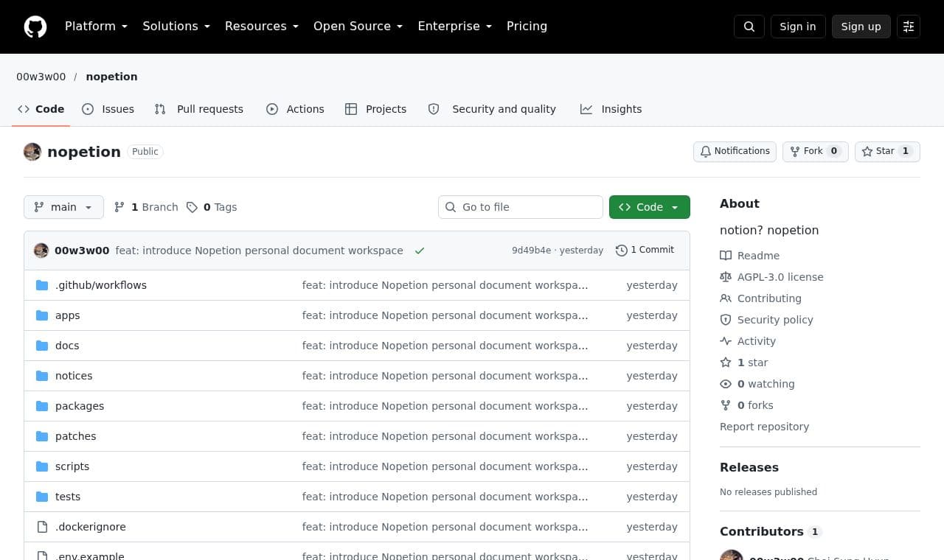The image size is (944, 560).
Task: Open the Report repository link
Action: pos(764,427)
